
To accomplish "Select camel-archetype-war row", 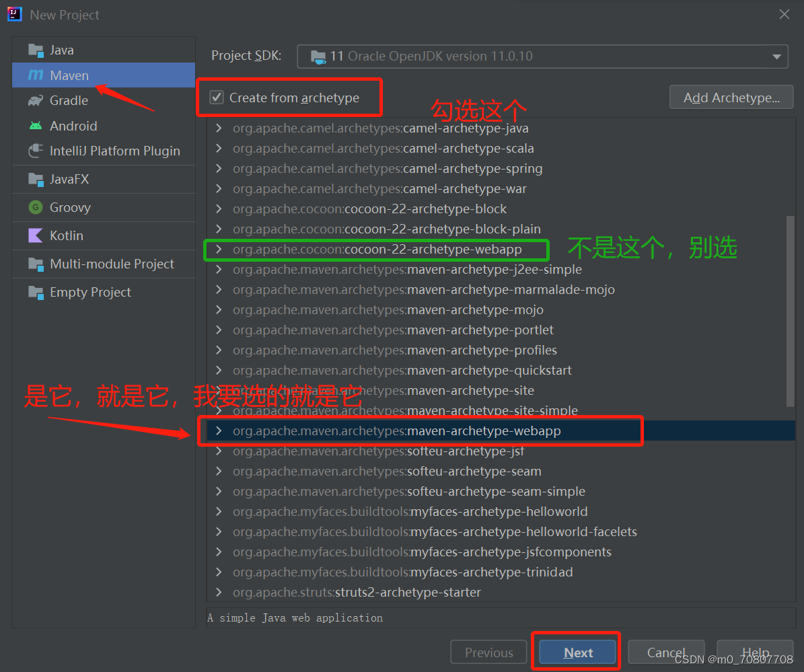I will [x=501, y=188].
